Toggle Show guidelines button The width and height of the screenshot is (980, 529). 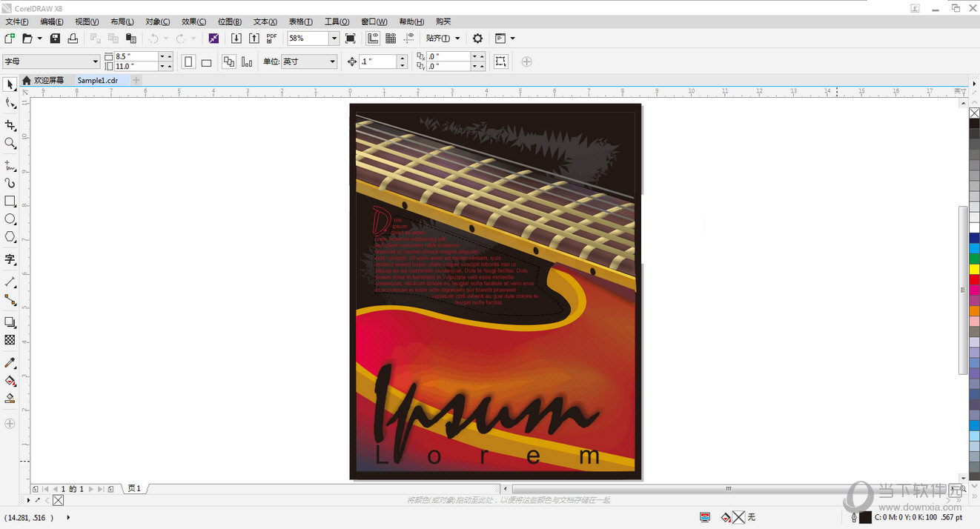[x=408, y=38]
